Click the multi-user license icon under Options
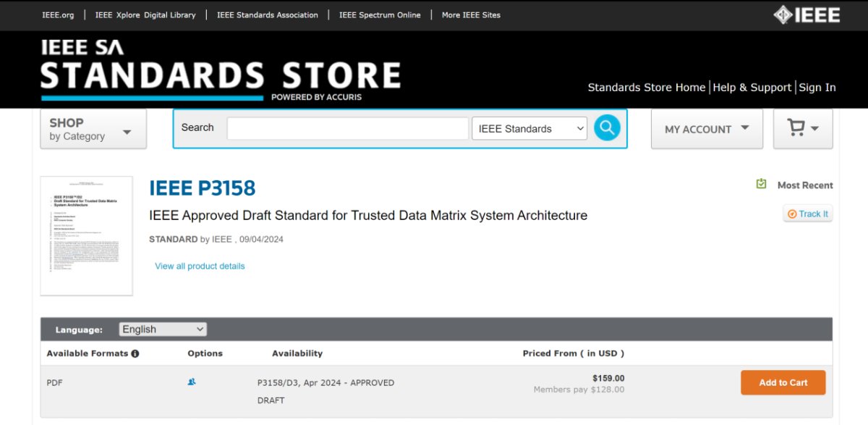Viewport: 868px width, 425px height. click(192, 382)
